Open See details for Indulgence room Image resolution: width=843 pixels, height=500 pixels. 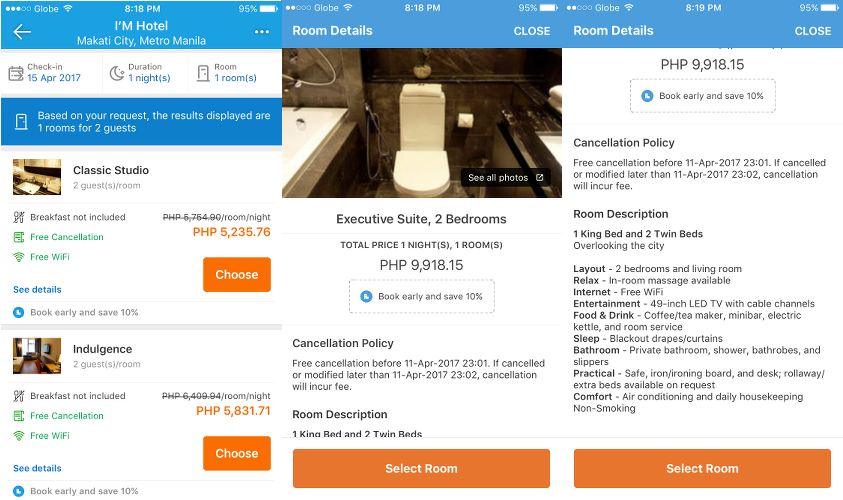tap(37, 468)
